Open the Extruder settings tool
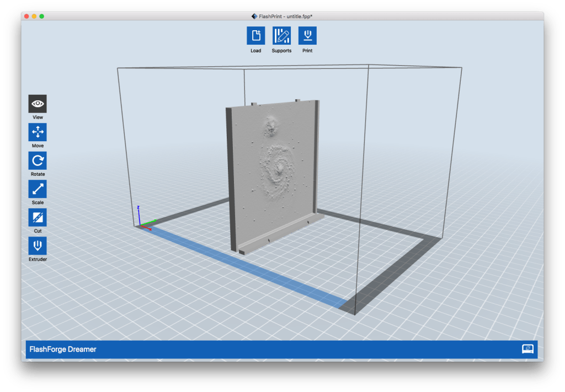 click(37, 246)
